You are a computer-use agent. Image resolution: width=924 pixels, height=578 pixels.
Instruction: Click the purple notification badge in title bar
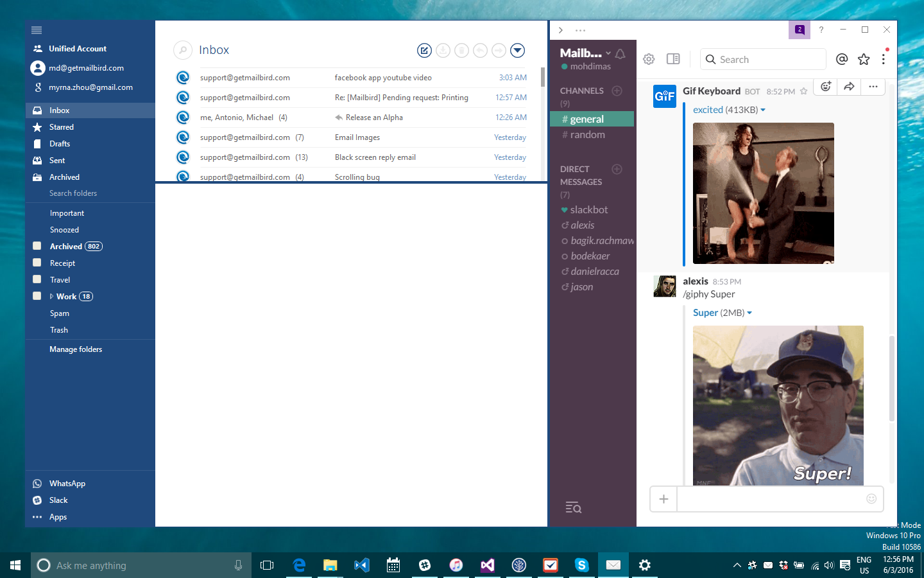pos(799,30)
